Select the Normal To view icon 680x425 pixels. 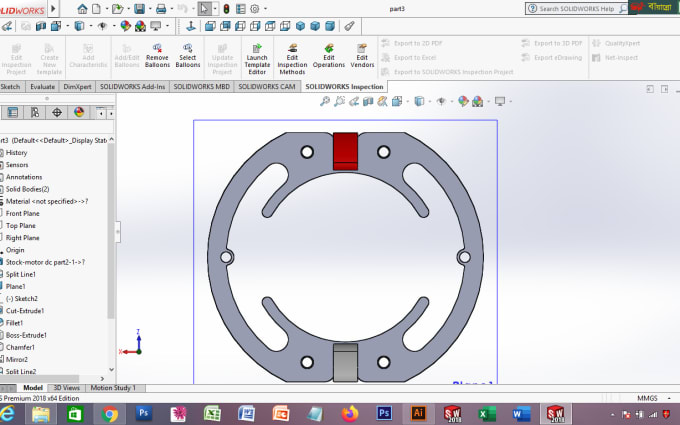click(190, 26)
